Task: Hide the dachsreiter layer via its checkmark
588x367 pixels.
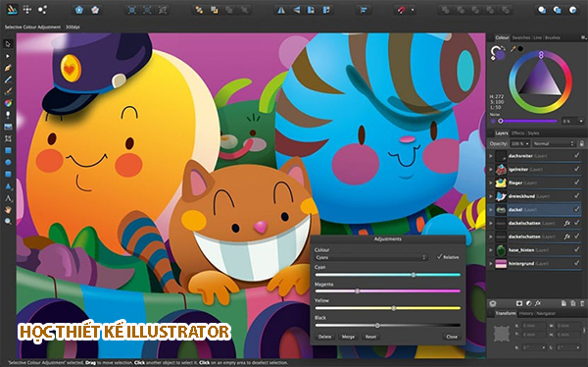Action: (576, 155)
